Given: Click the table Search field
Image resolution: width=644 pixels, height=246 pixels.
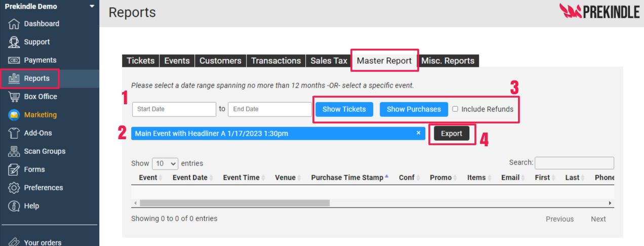Looking at the screenshot, I should [574, 163].
